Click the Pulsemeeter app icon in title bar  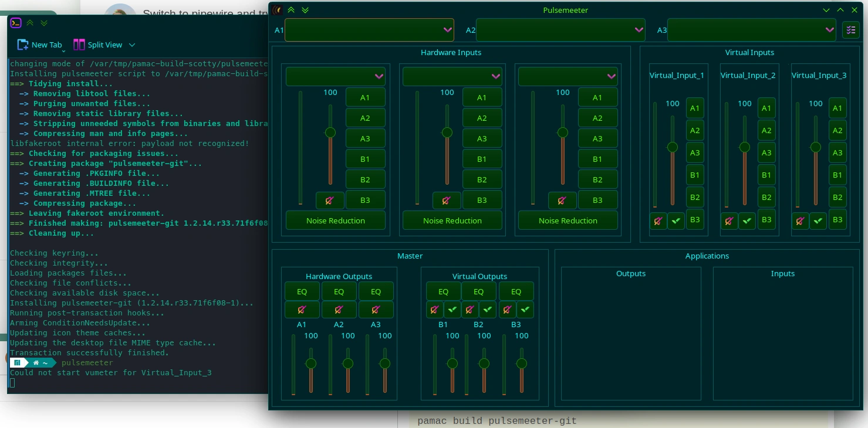[277, 10]
